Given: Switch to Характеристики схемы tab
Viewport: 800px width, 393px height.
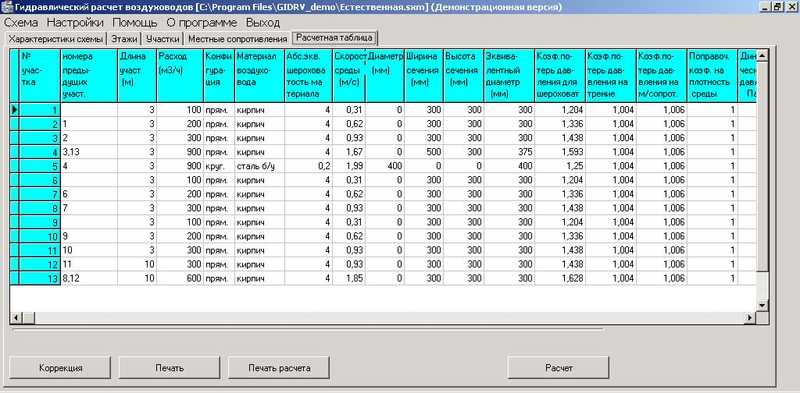Looking at the screenshot, I should point(55,39).
